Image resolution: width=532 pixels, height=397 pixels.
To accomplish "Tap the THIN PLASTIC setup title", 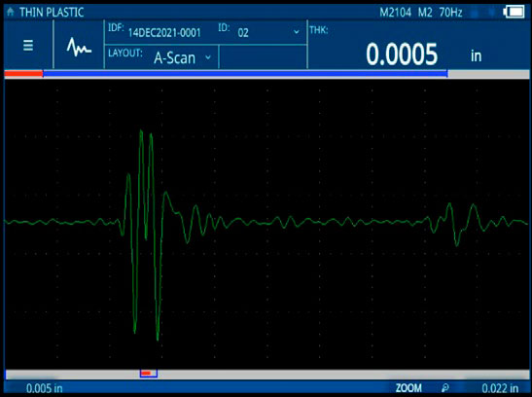I will point(52,13).
